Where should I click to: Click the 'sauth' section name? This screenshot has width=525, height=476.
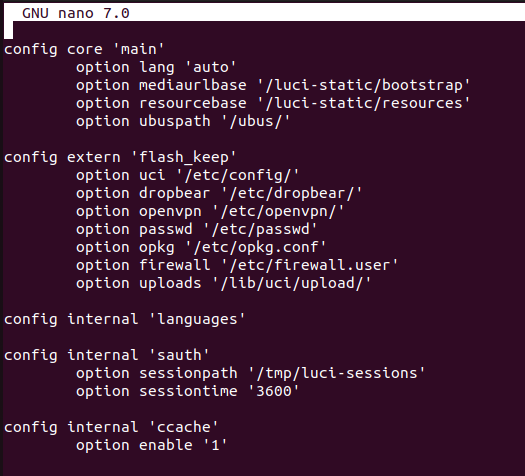coord(179,355)
